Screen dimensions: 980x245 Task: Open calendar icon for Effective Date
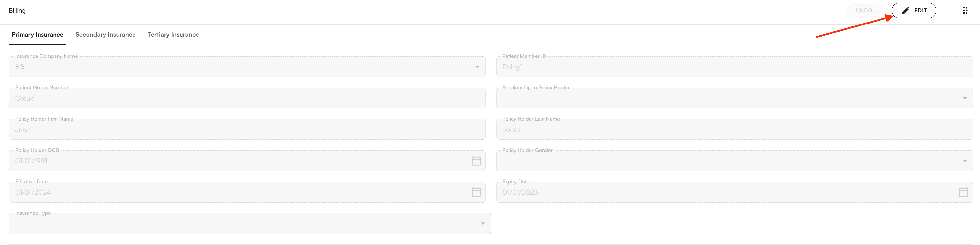point(476,192)
